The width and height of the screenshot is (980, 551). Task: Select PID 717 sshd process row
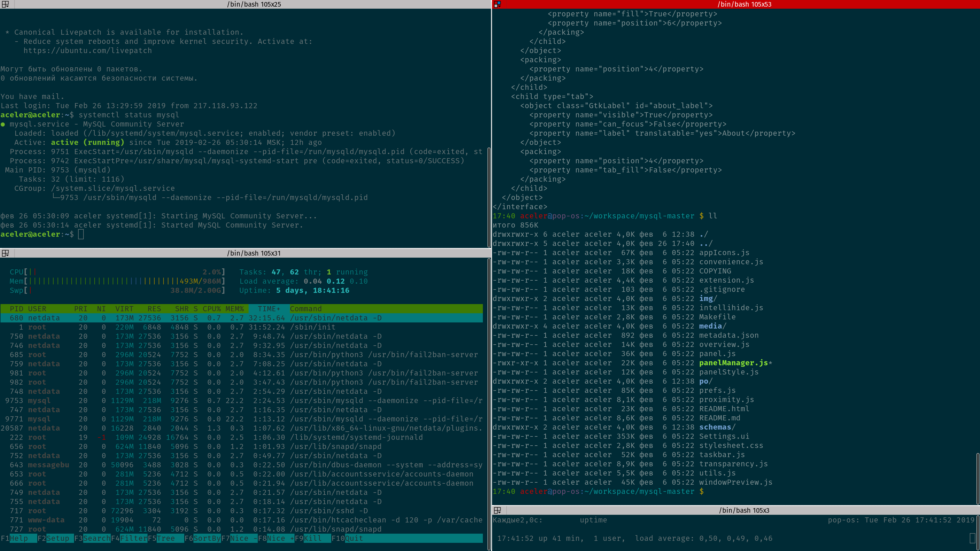(242, 511)
